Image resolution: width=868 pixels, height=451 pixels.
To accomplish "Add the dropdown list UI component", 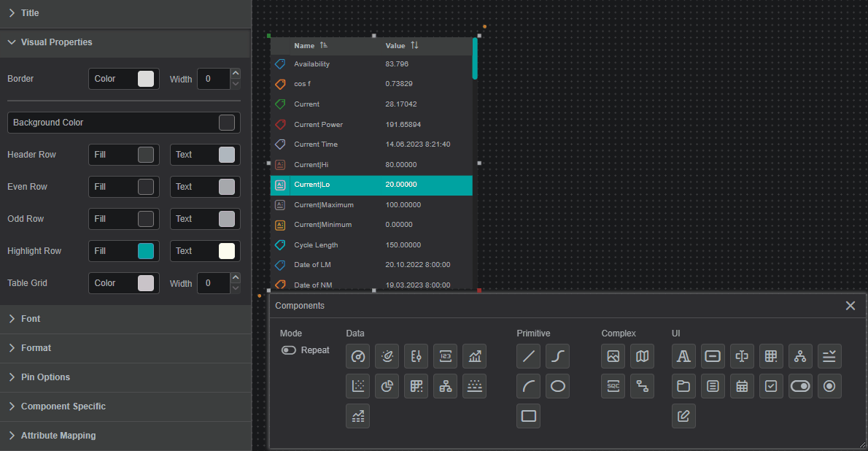I will tap(829, 356).
